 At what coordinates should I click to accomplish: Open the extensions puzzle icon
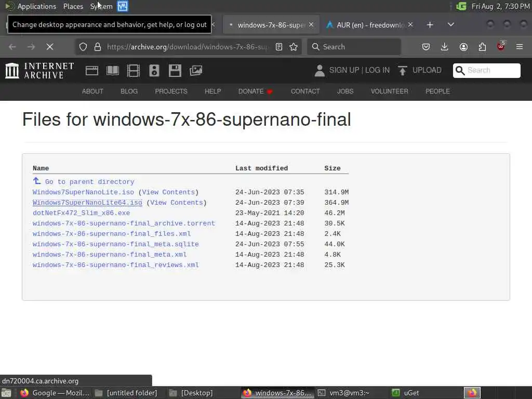[482, 47]
